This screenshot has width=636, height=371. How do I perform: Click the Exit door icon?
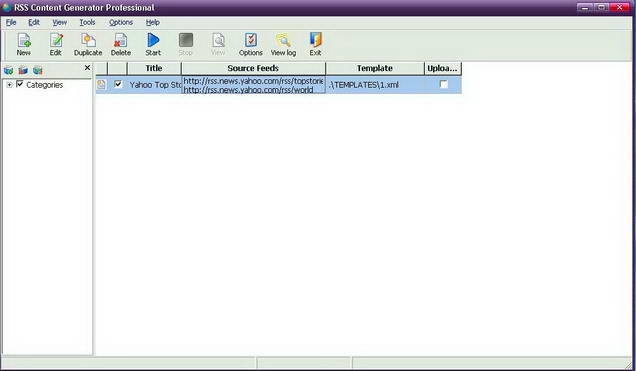tap(315, 45)
